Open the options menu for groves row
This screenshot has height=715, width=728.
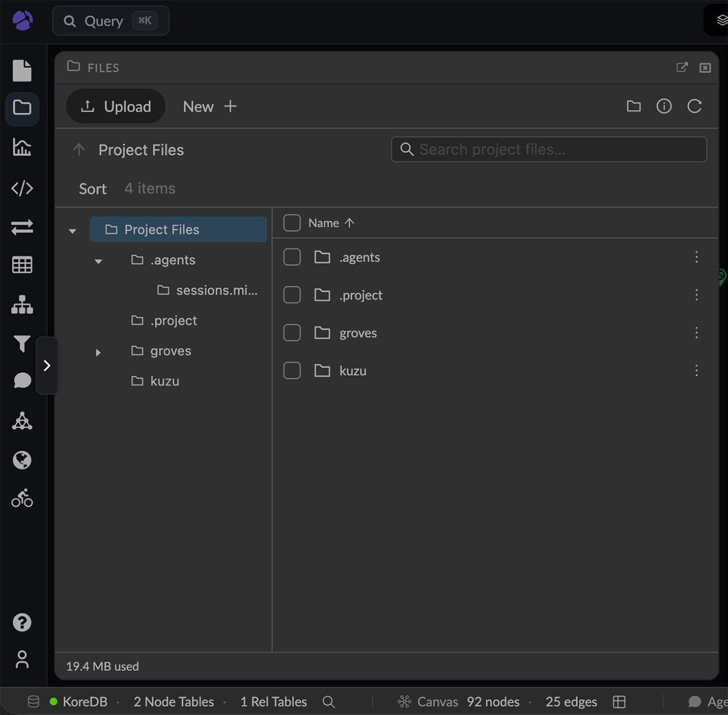[x=697, y=332]
